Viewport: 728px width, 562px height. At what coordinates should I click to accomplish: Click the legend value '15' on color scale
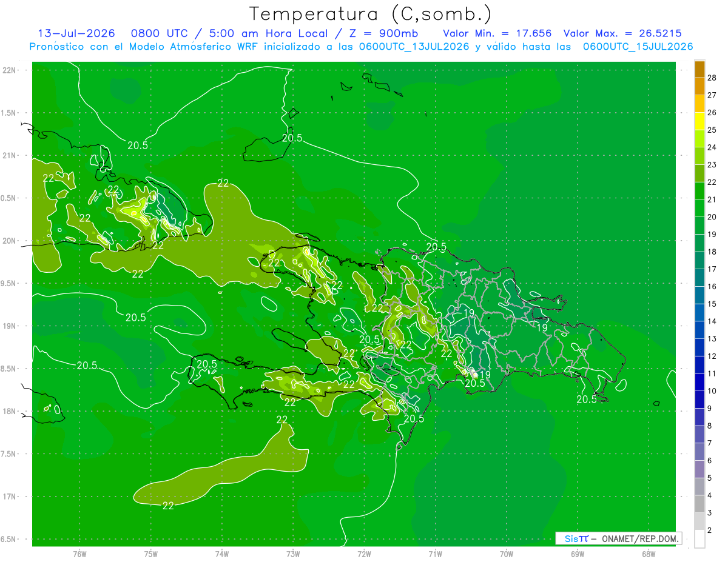(x=712, y=304)
